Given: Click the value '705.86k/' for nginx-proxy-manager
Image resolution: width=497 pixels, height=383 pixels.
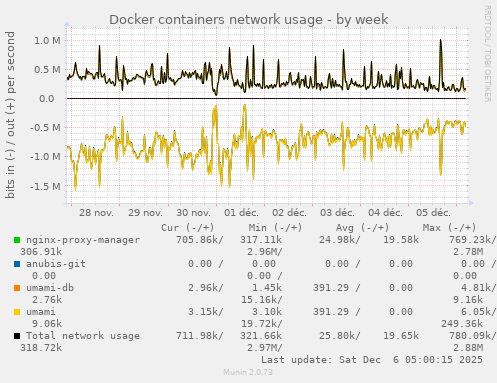Looking at the screenshot, I should pos(200,240).
